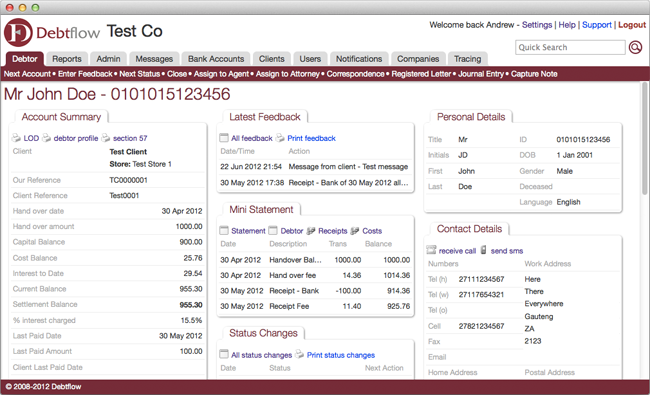The width and height of the screenshot is (650, 395).
Task: Select the 'Receipt Fee' statement row
Action: [x=315, y=306]
